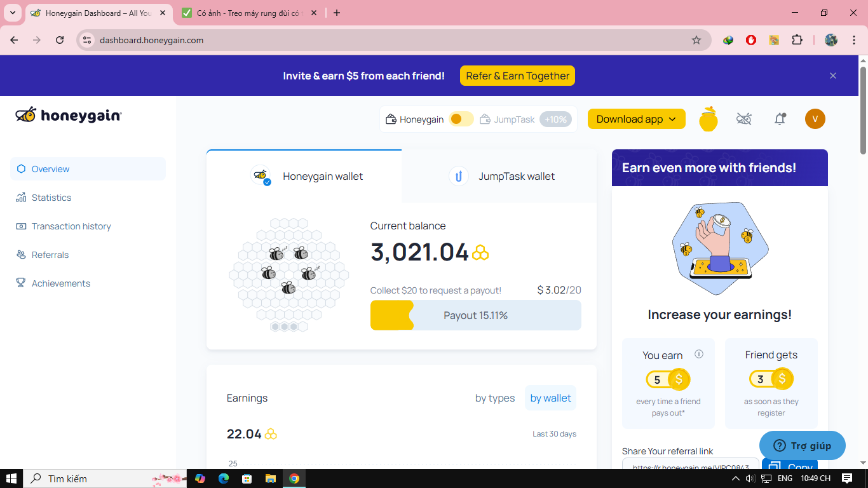Click the Payout 15.11% progress bar
The height and width of the screenshot is (488, 868).
[x=476, y=315]
